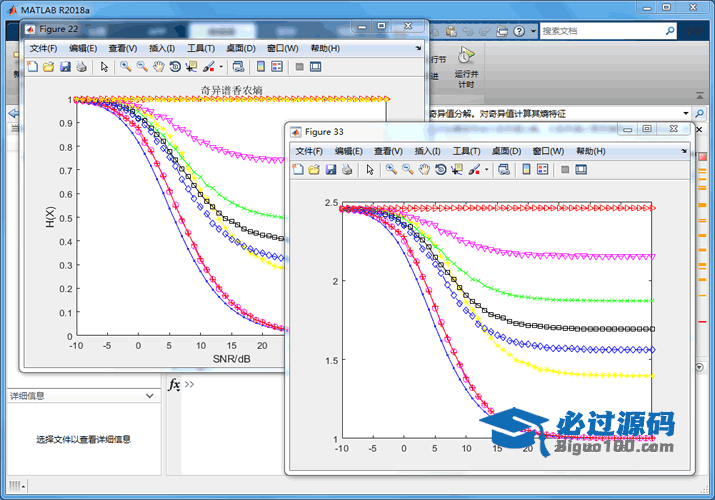Activate Zoom Out tool in Figure 33

407,170
